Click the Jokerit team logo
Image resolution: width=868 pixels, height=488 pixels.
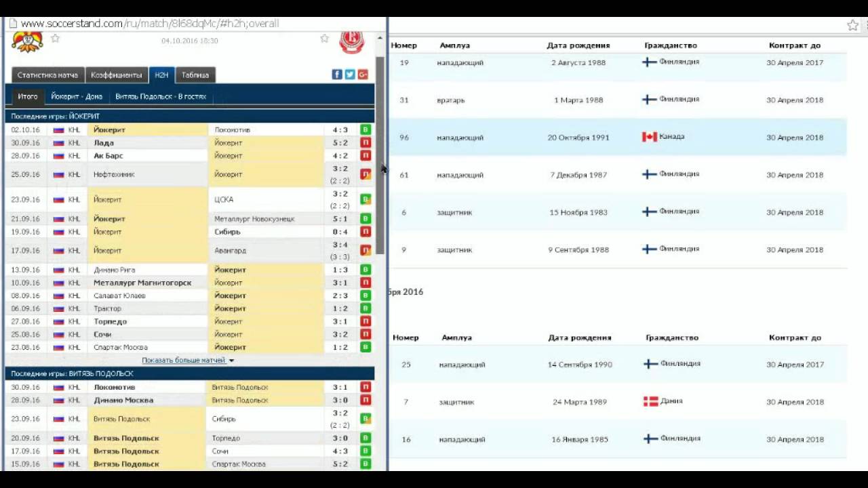coord(28,41)
